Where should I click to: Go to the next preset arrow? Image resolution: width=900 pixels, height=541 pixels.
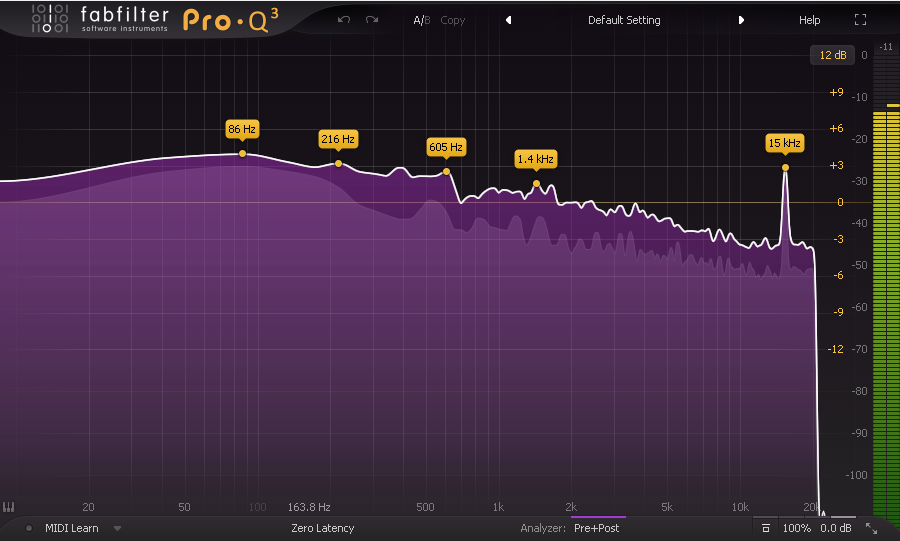point(741,20)
